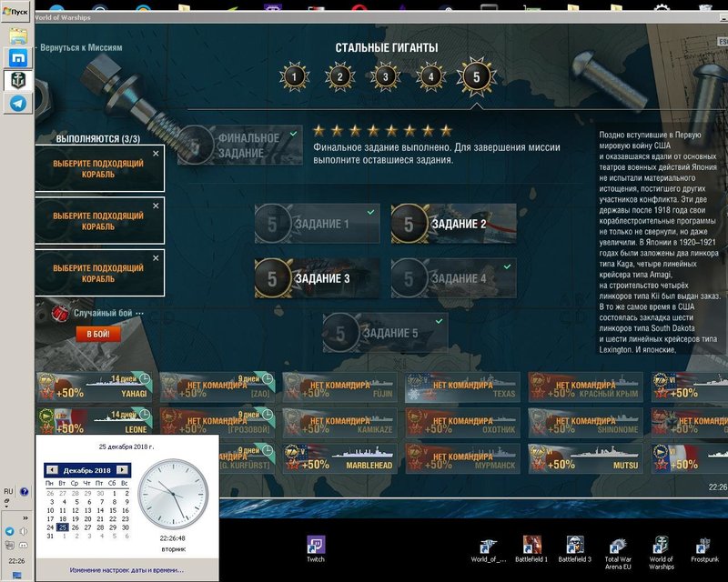Select the Мурманск ship card
This screenshot has height=582, width=728.
click(462, 458)
